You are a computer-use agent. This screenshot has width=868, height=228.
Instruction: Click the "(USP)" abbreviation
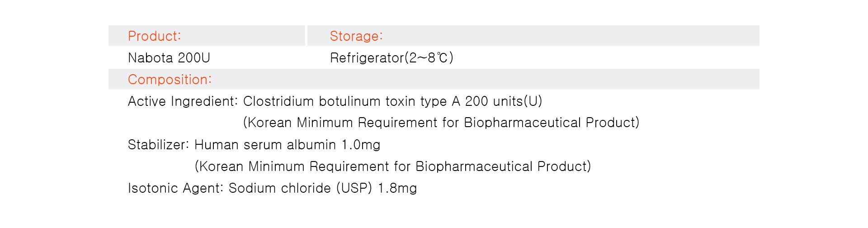(354, 188)
